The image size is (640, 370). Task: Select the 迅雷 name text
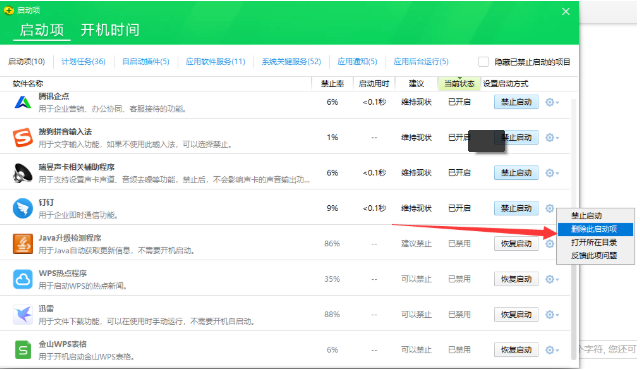point(46,308)
